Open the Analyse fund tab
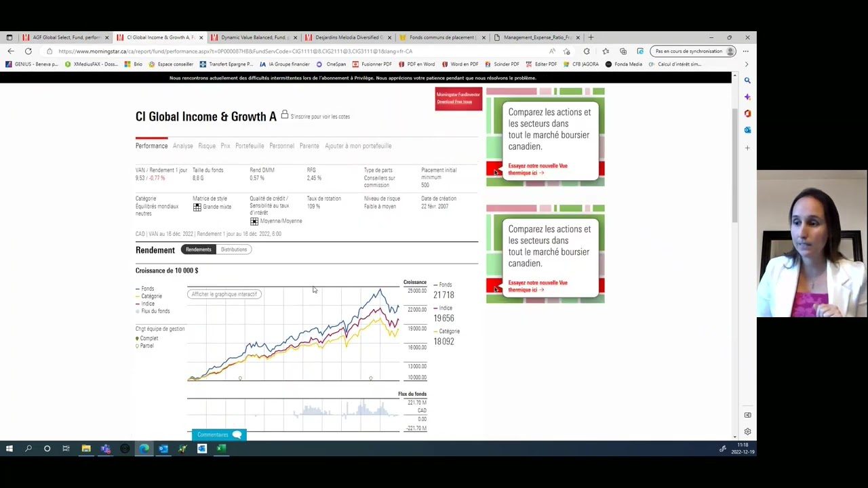Screen dimensions: 868x488 pos(182,146)
